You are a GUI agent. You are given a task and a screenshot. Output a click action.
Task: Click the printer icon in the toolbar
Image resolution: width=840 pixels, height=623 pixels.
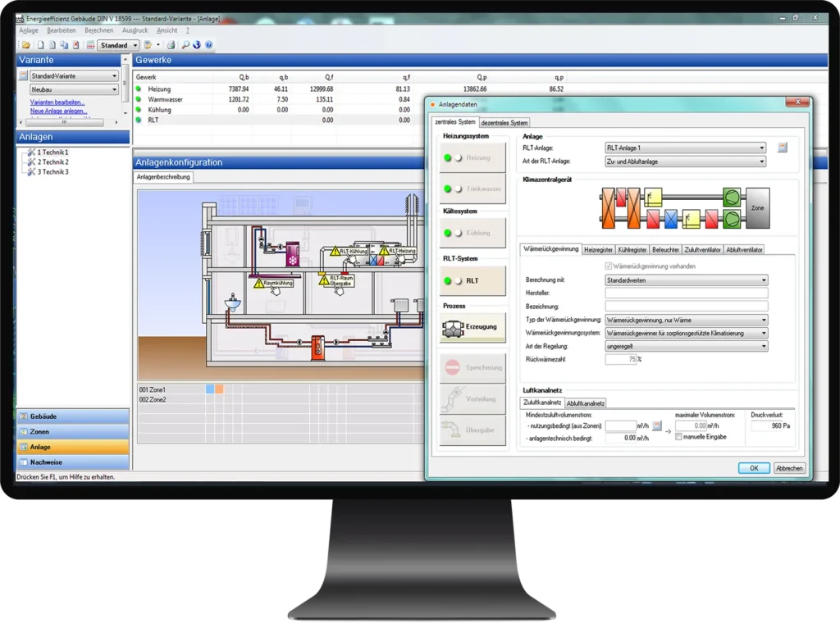coord(171,45)
